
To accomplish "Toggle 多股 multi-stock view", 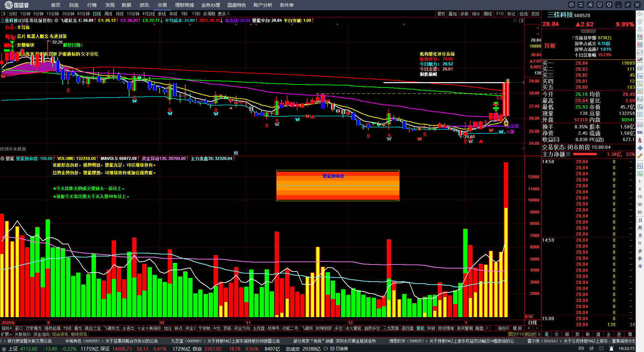I will (464, 14).
